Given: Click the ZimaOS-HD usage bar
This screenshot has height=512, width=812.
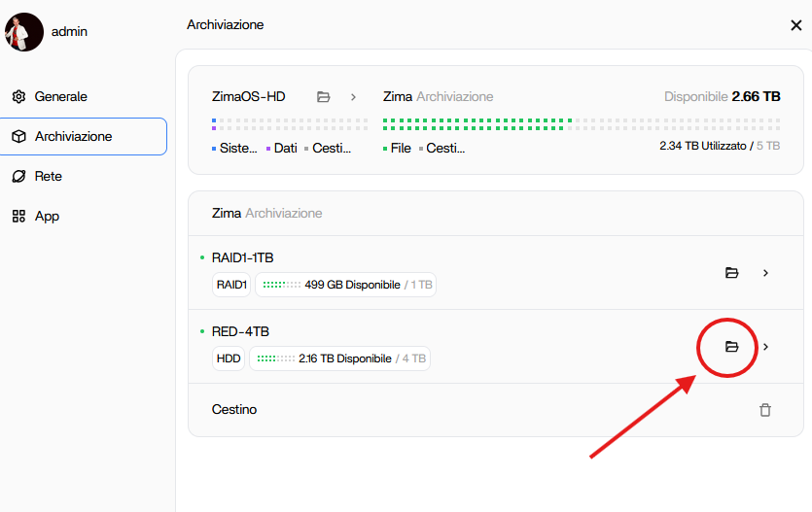Looking at the screenshot, I should point(289,124).
